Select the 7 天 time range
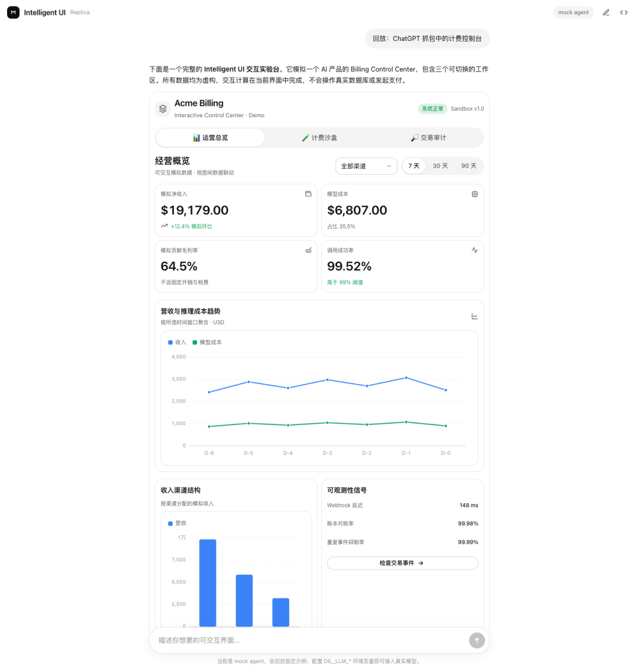Image resolution: width=639 pixels, height=672 pixels. point(414,166)
